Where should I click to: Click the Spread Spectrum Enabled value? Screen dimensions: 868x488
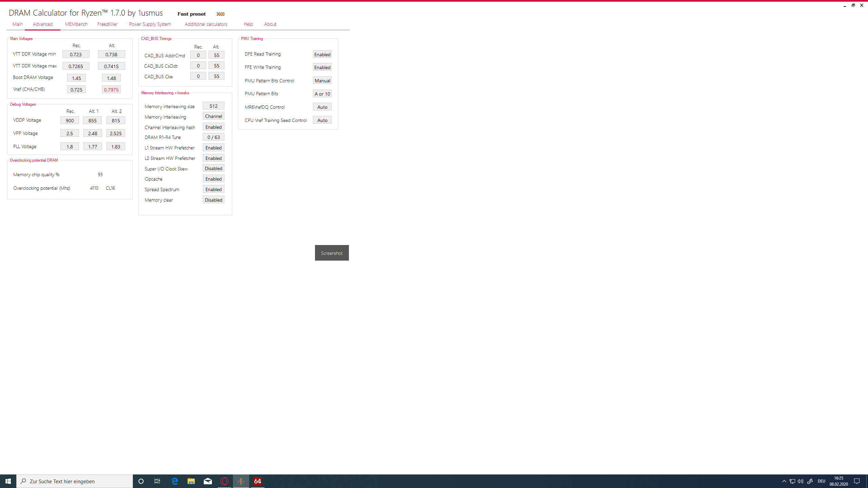(213, 189)
